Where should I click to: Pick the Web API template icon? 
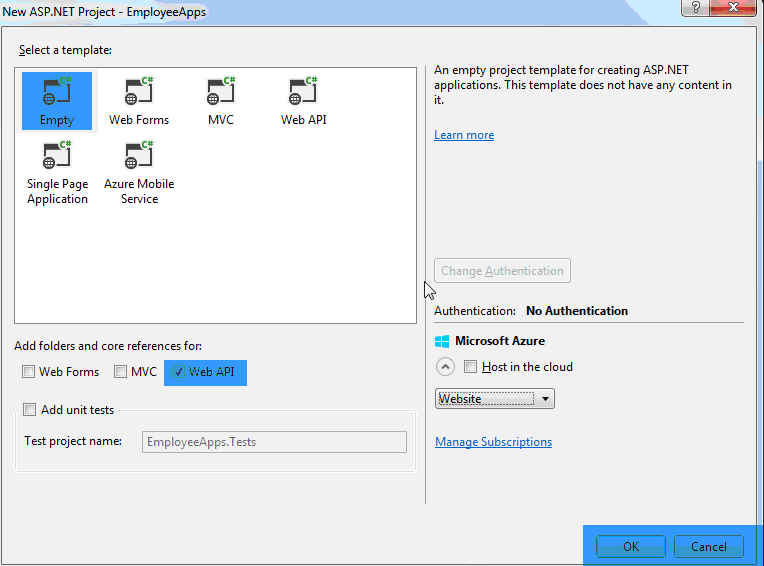[303, 91]
